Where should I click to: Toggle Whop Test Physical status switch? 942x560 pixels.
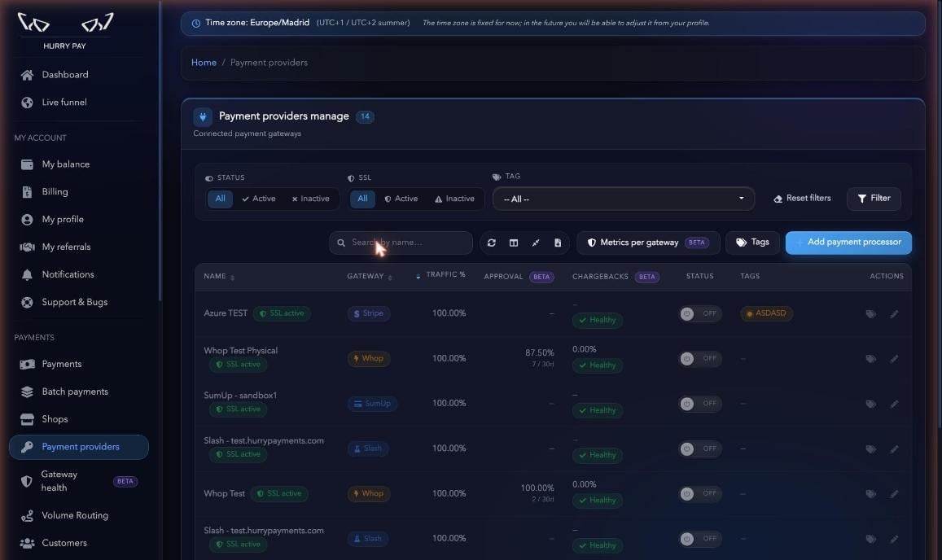coord(700,359)
